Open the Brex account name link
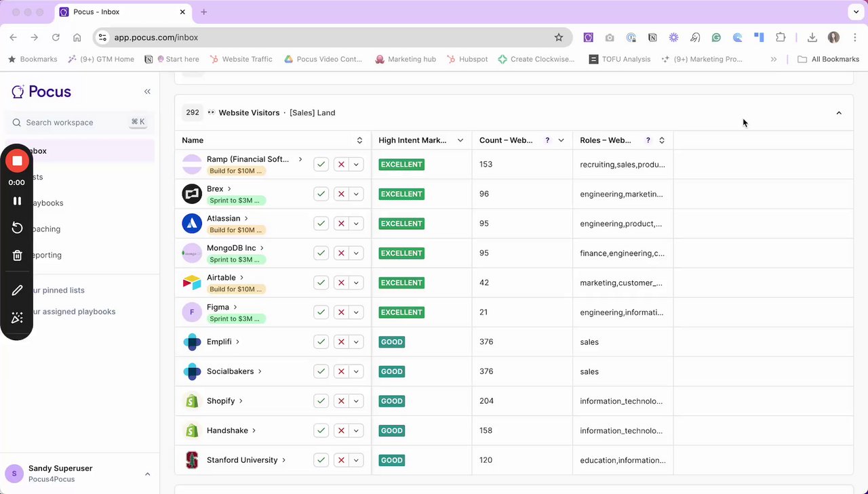The image size is (868, 494). click(215, 189)
